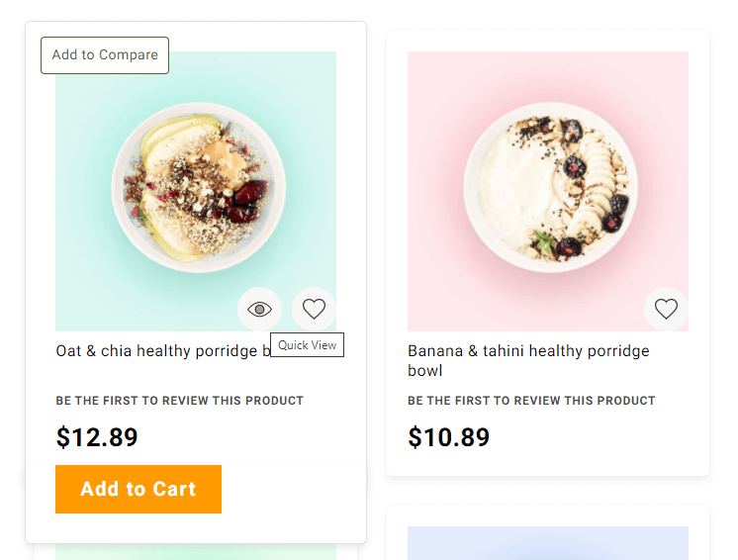Click the $12.89 price
Image resolution: width=738 pixels, height=560 pixels.
pyautogui.click(x=97, y=437)
